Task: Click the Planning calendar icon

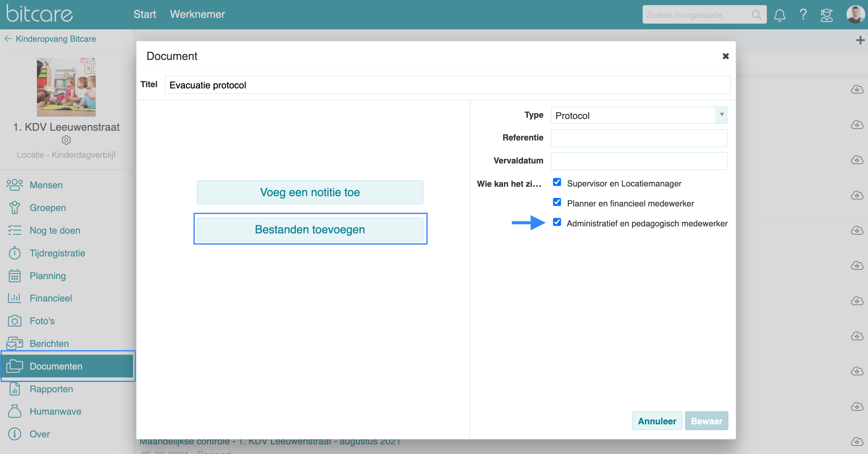Action: pyautogui.click(x=15, y=275)
